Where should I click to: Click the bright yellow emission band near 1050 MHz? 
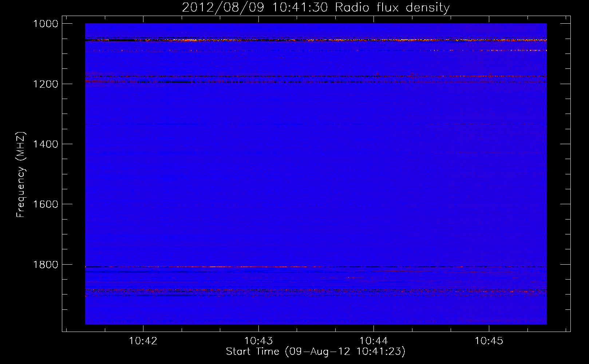[x=316, y=40]
